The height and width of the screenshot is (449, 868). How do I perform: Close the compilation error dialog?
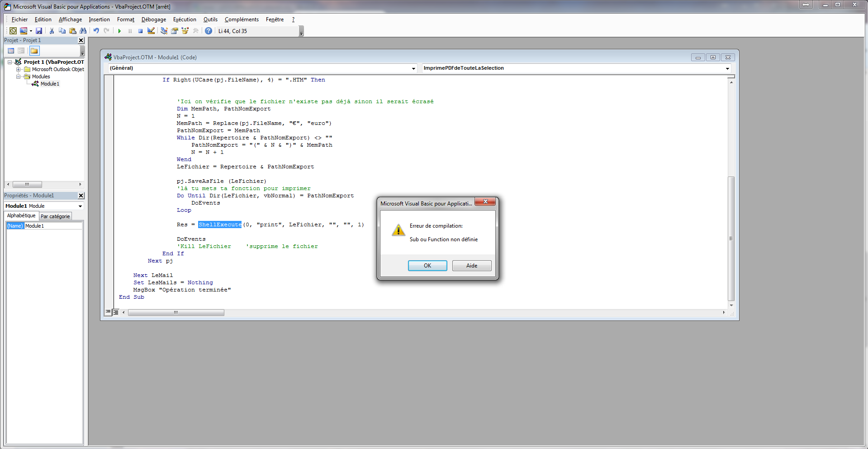coord(485,202)
